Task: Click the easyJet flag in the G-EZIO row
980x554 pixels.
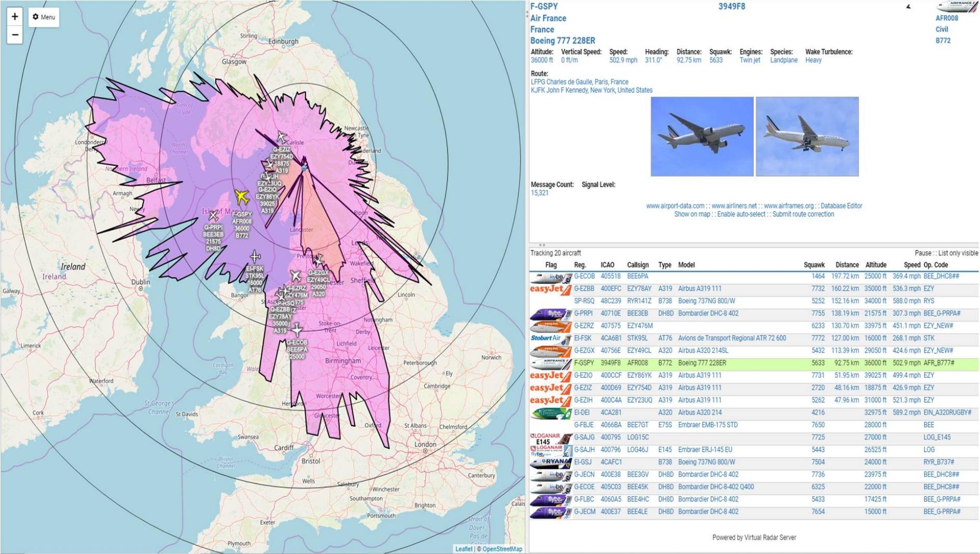Action: (x=550, y=376)
